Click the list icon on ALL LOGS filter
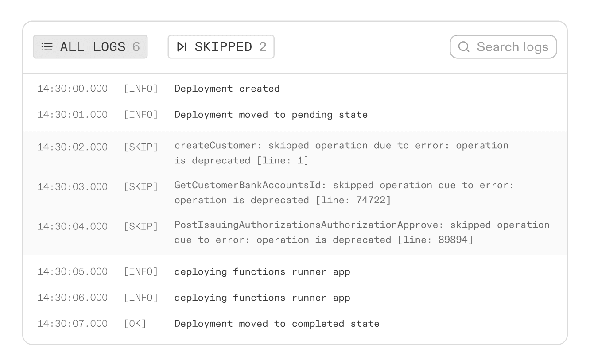This screenshot has width=590, height=364. coord(47,46)
